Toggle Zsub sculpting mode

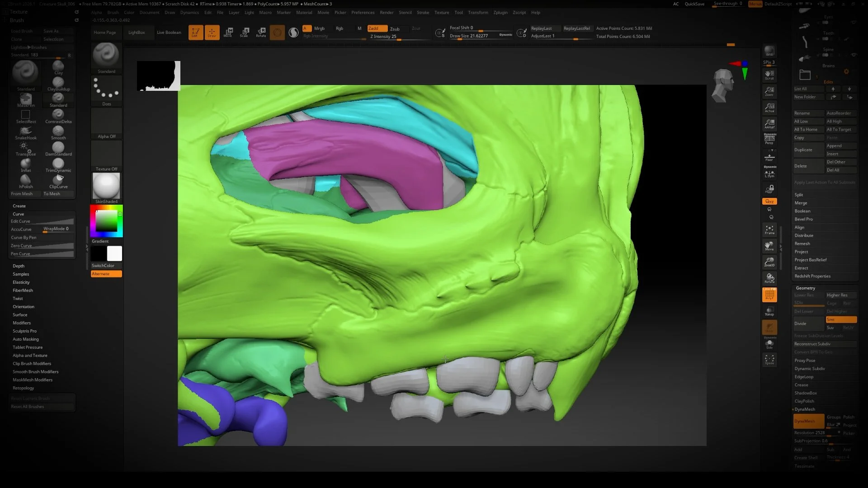tap(394, 28)
